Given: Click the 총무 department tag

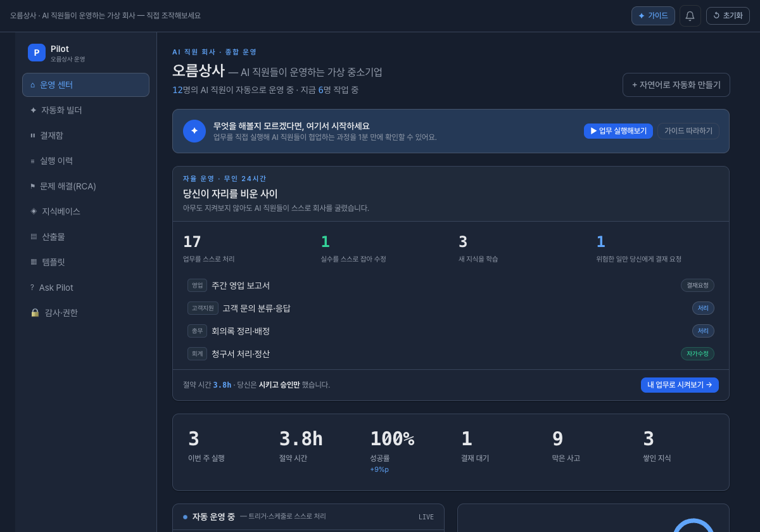Looking at the screenshot, I should pos(197,331).
